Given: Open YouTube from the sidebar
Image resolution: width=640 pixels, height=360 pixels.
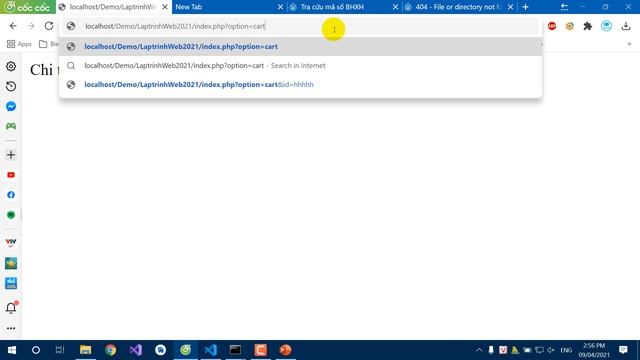Looking at the screenshot, I should coord(11,175).
